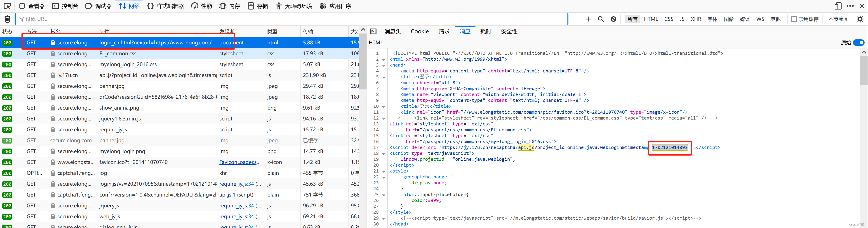The width and height of the screenshot is (868, 228).
Task: Open the Cookie details tab
Action: [419, 31]
